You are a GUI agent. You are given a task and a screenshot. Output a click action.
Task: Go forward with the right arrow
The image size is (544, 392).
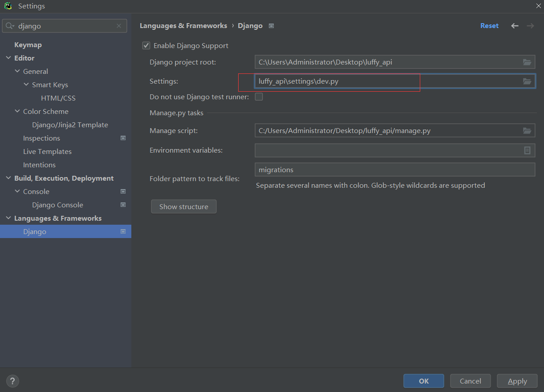coord(530,26)
